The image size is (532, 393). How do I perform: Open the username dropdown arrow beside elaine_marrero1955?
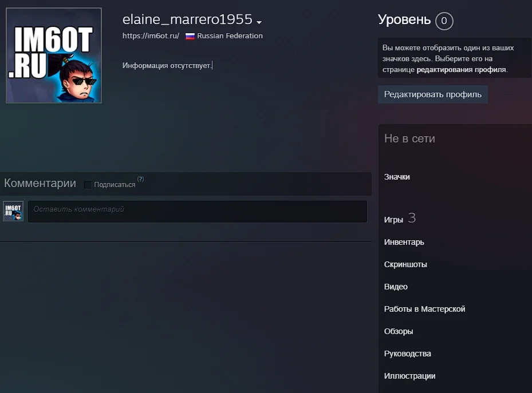click(259, 22)
